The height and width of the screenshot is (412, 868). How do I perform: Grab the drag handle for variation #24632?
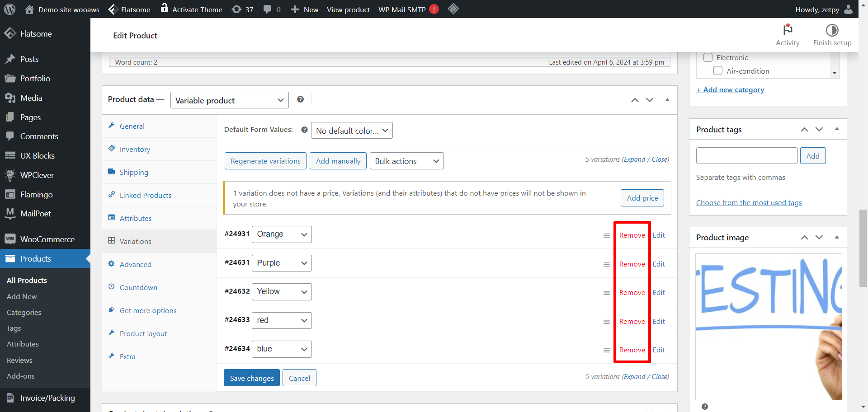point(607,293)
